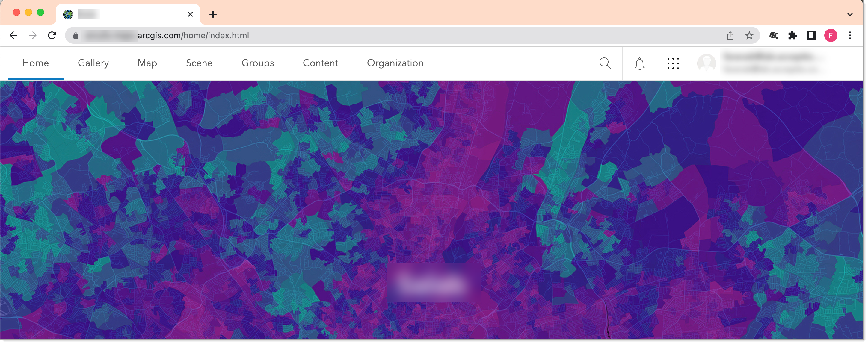Open the incognito-style extension icon
The width and height of the screenshot is (868, 344).
(x=773, y=35)
